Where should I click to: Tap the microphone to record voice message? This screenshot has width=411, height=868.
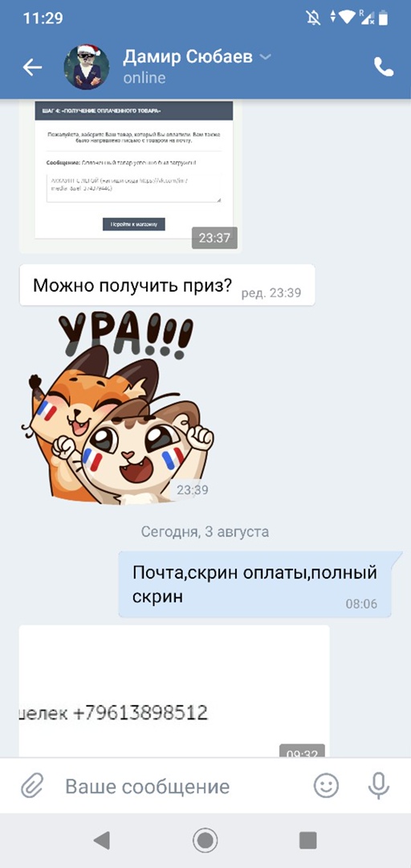coord(379,785)
